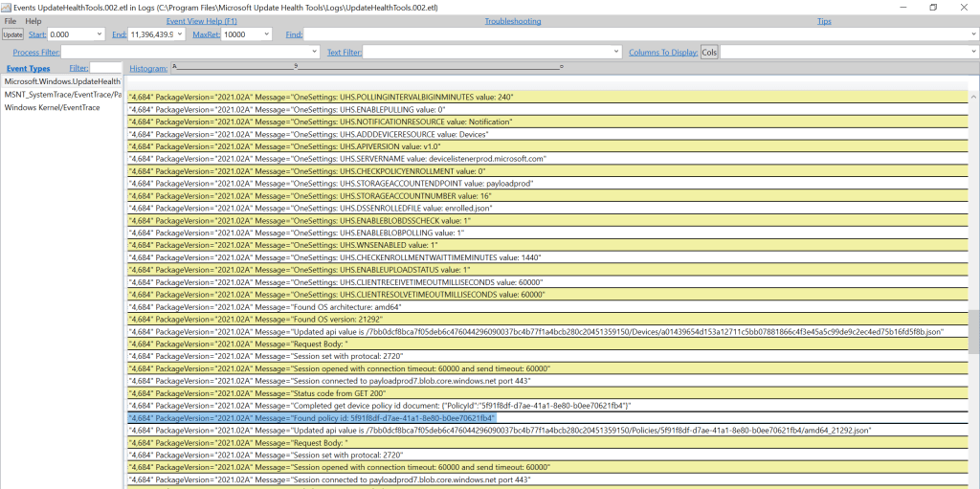
Task: Select Microsoft.Windows.UpdateHealth event type
Action: [61, 81]
